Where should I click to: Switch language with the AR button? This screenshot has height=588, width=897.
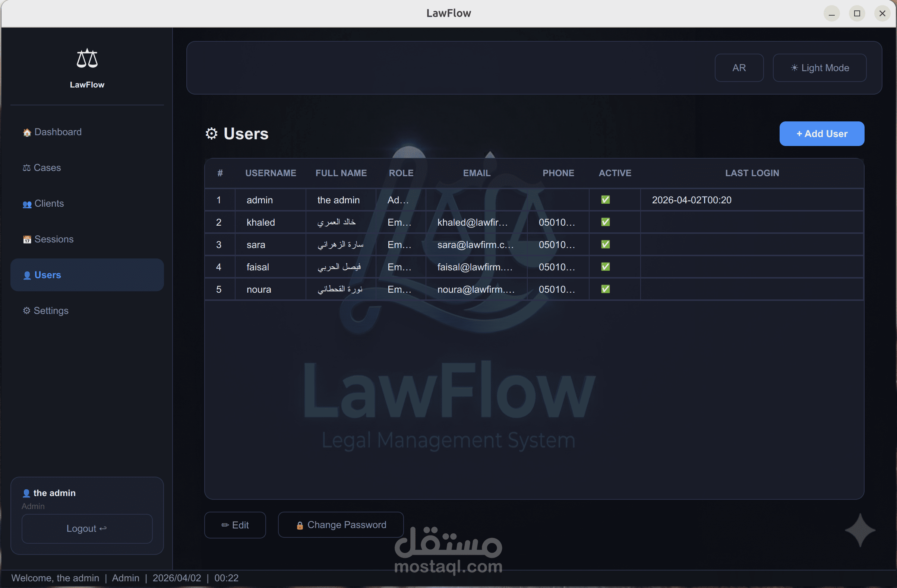[739, 68]
